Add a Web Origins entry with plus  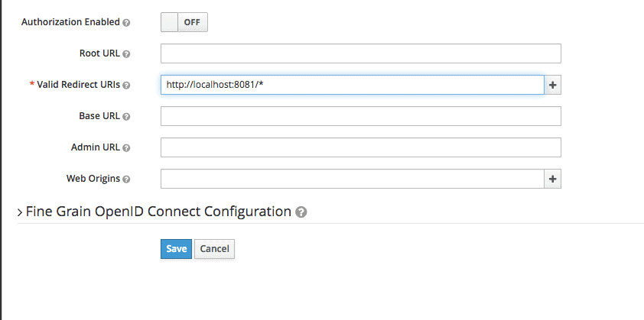pyautogui.click(x=553, y=179)
